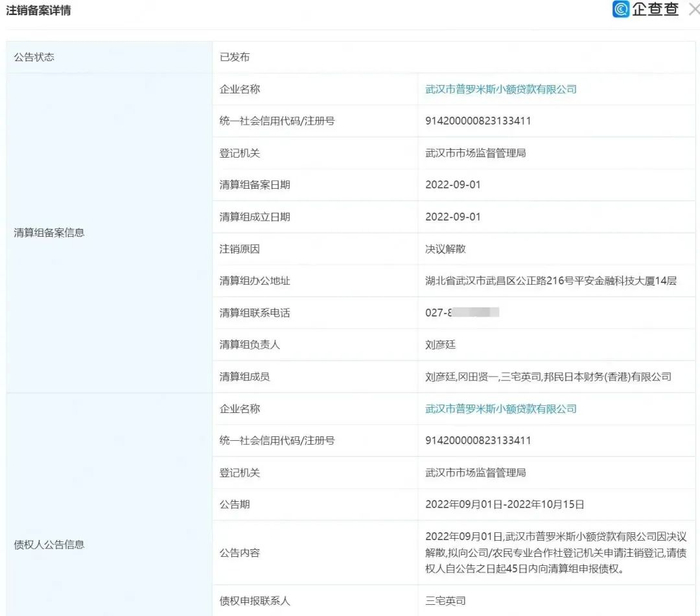700x616 pixels.
Task: Click the 债权人公告信息 section header cell
Action: [x=49, y=545]
